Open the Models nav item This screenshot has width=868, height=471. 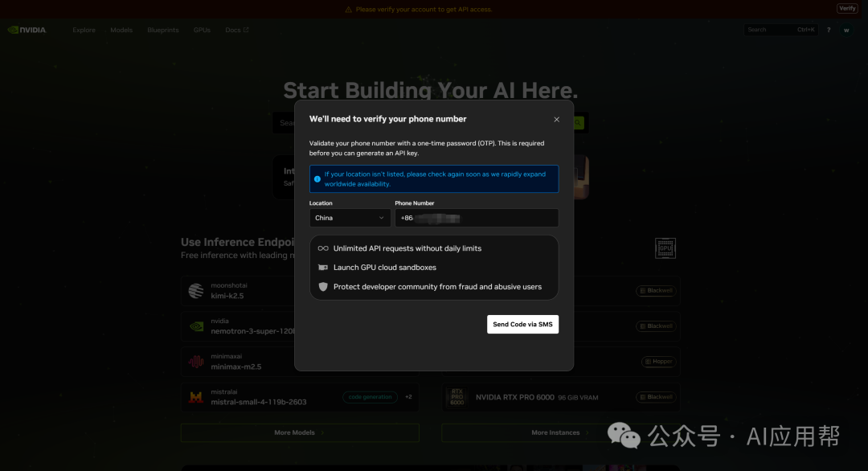121,30
